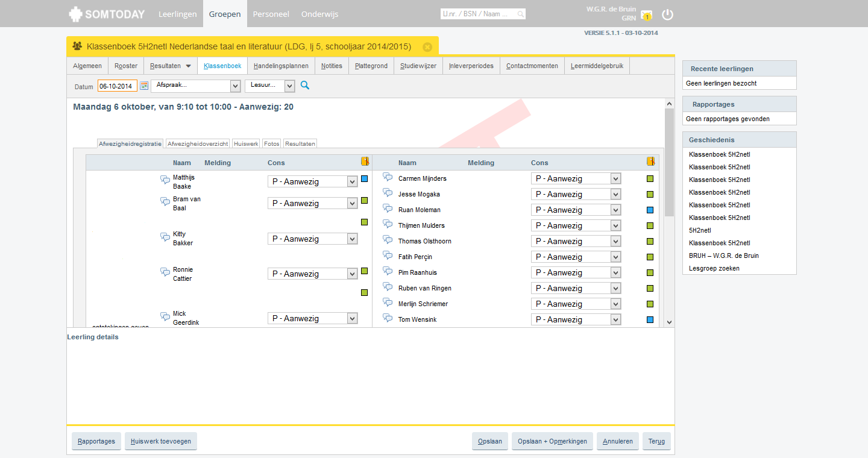Open speech bubble icon for Ruben van Ringen
Screen dimensions: 868x458
click(388, 287)
